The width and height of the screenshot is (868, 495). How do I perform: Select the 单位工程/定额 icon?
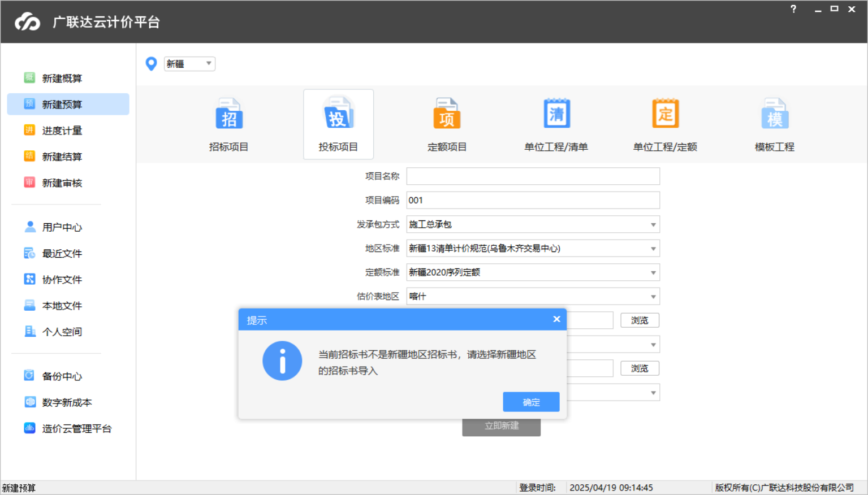pos(665,114)
